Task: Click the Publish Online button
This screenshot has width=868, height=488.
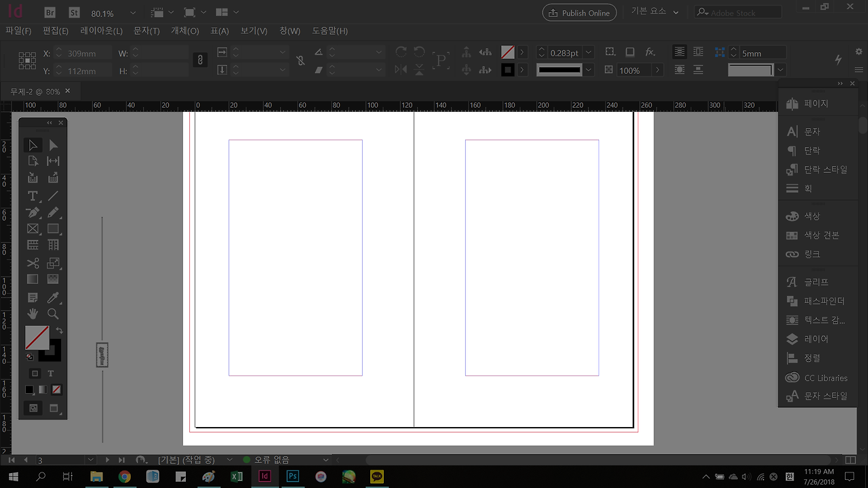Action: coord(580,13)
